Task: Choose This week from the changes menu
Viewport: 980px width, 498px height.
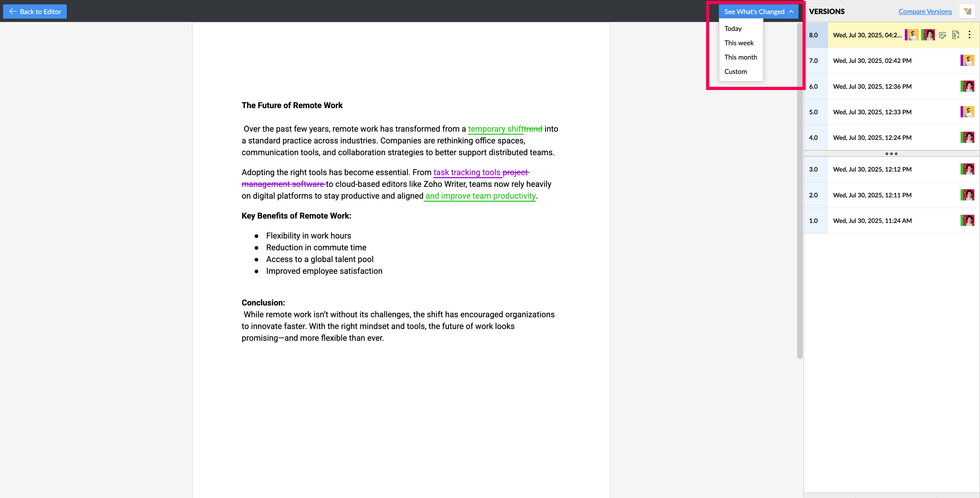Action: pos(739,43)
